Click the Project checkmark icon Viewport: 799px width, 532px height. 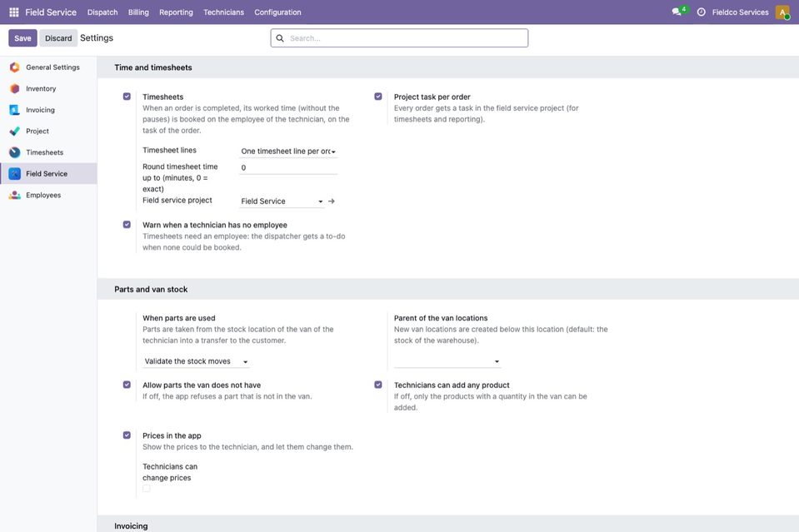click(x=15, y=132)
